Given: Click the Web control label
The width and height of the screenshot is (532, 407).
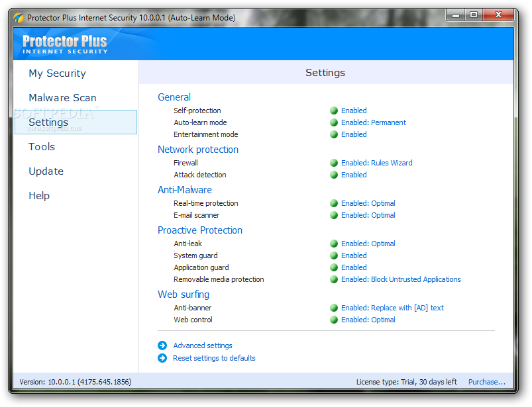Looking at the screenshot, I should click(193, 319).
